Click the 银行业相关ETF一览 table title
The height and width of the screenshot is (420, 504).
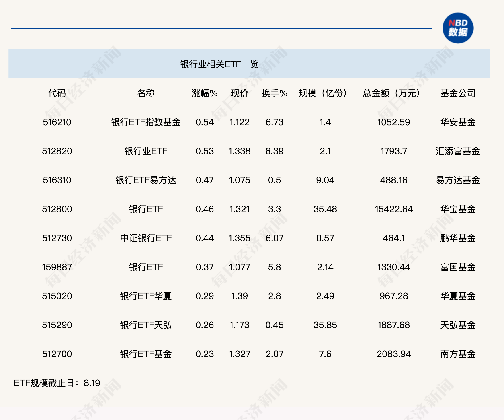(x=219, y=64)
